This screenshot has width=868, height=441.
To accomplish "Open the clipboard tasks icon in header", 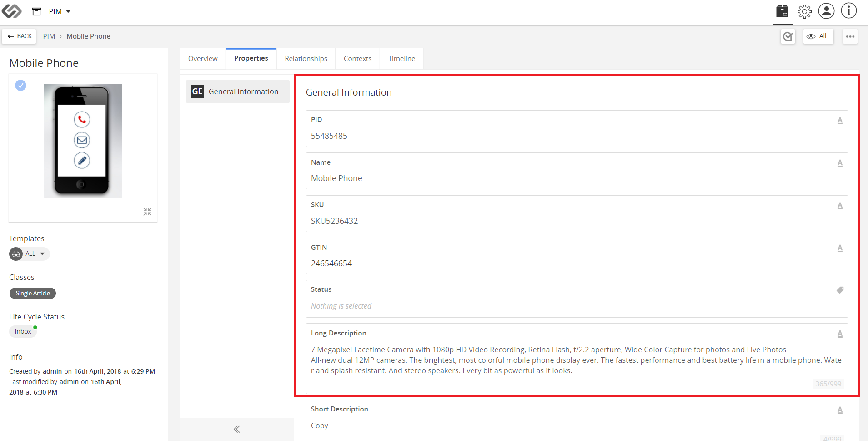I will pyautogui.click(x=782, y=11).
